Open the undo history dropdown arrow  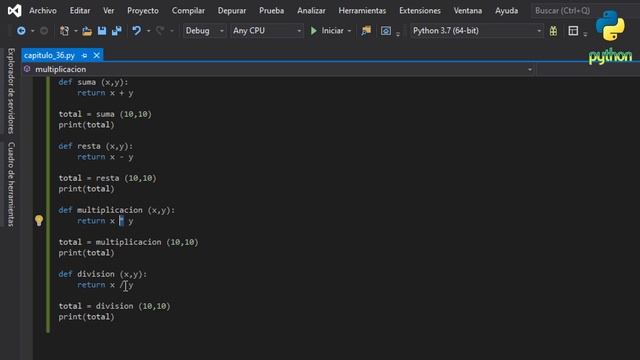148,31
